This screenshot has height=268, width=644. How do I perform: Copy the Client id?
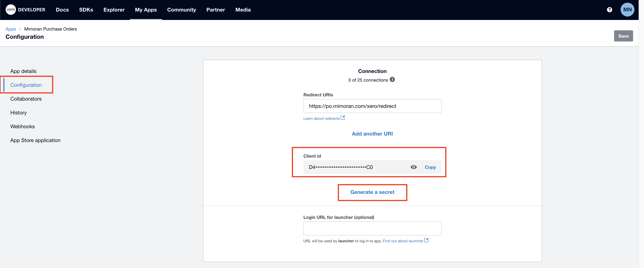(430, 167)
